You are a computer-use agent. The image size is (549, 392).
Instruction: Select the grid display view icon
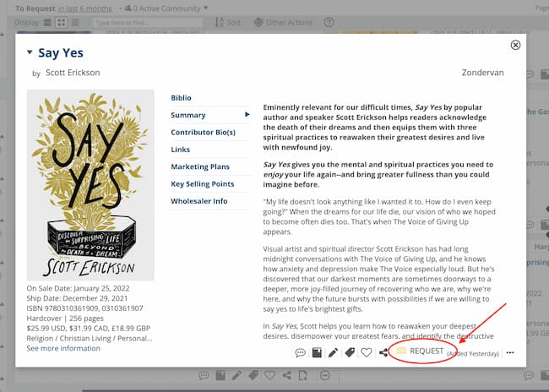coord(62,23)
